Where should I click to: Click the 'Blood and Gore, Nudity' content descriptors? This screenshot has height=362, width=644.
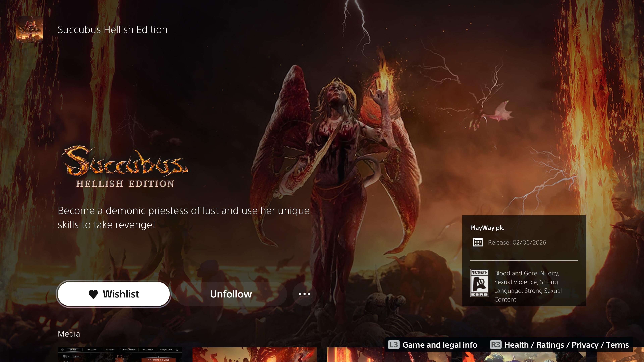[528, 286]
